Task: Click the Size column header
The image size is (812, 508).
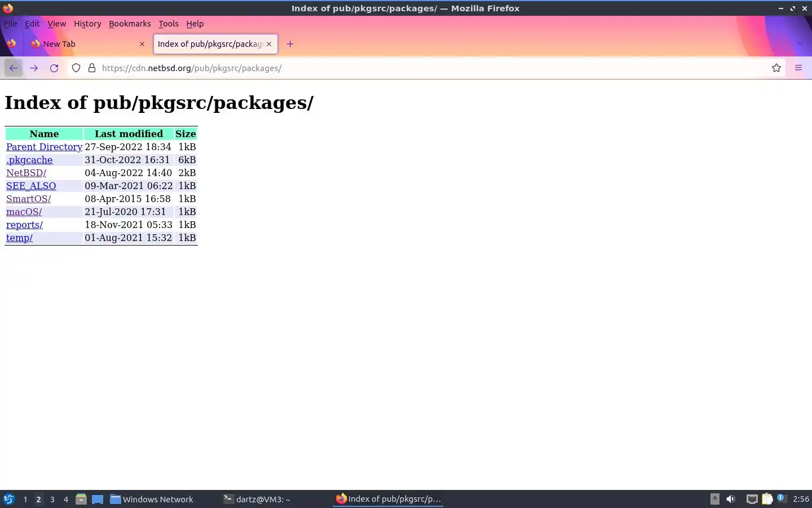Action: (186, 134)
